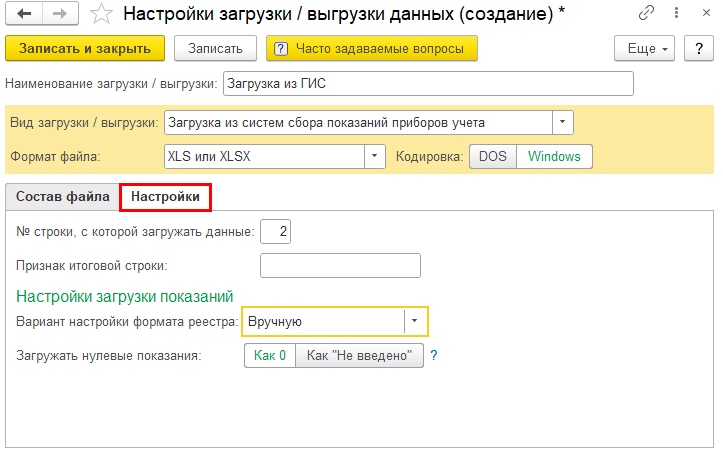The width and height of the screenshot is (723, 452).
Task: Open help with the question mark button
Action: point(699,48)
